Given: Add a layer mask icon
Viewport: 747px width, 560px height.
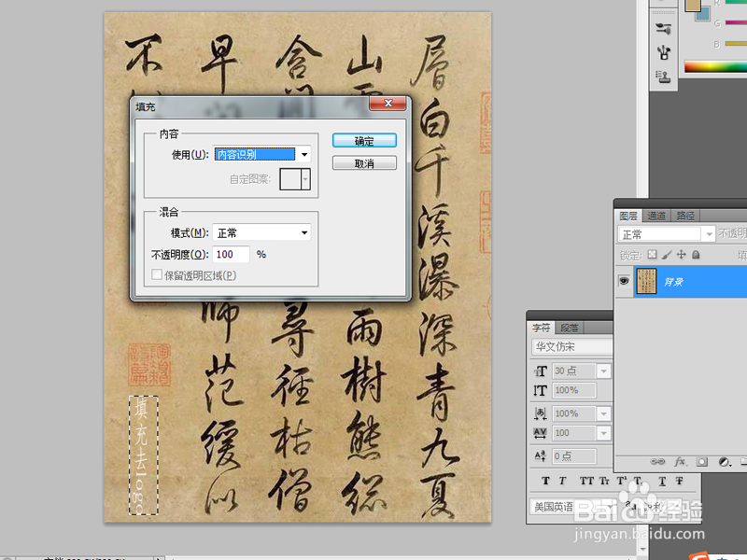Looking at the screenshot, I should (x=702, y=461).
